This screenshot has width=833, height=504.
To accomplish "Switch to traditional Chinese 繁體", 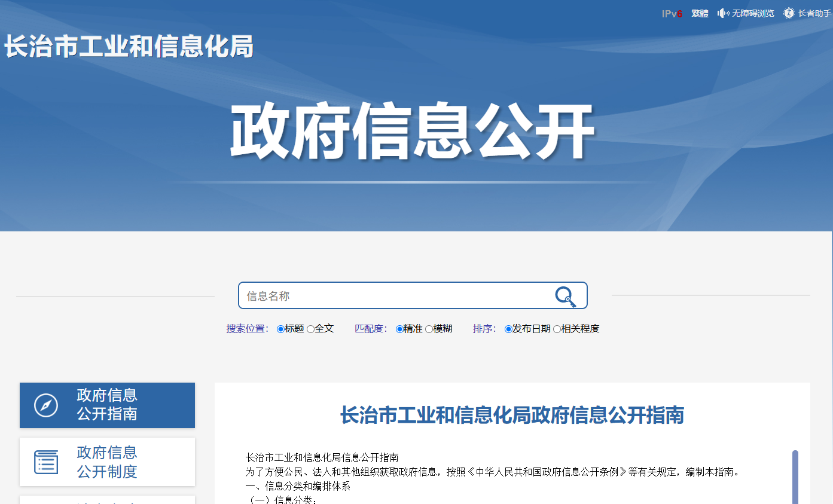I will [700, 13].
